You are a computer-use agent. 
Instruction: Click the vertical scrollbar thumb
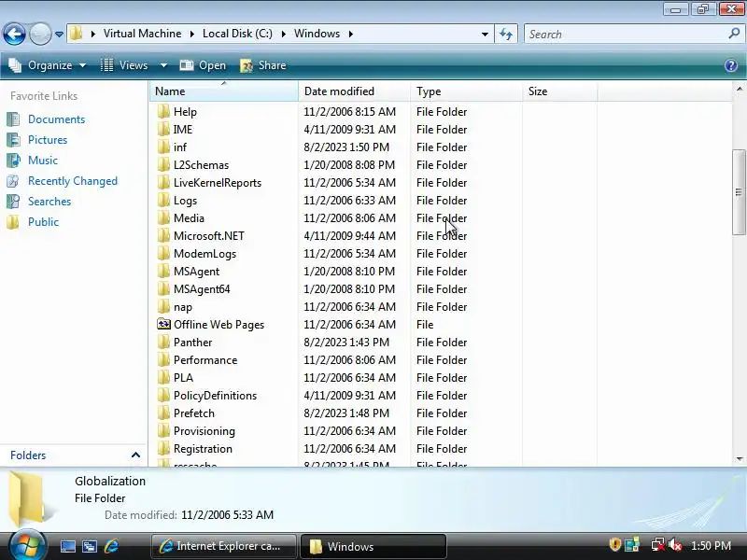click(739, 192)
